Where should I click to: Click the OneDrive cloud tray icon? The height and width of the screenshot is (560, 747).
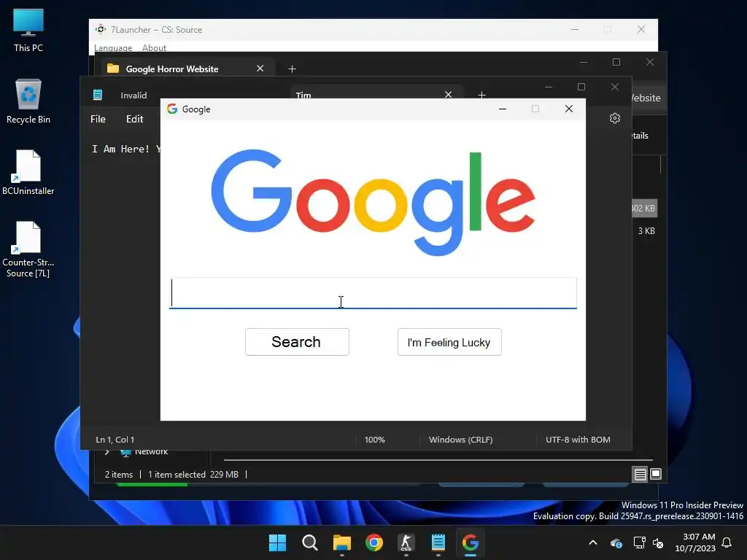click(616, 542)
